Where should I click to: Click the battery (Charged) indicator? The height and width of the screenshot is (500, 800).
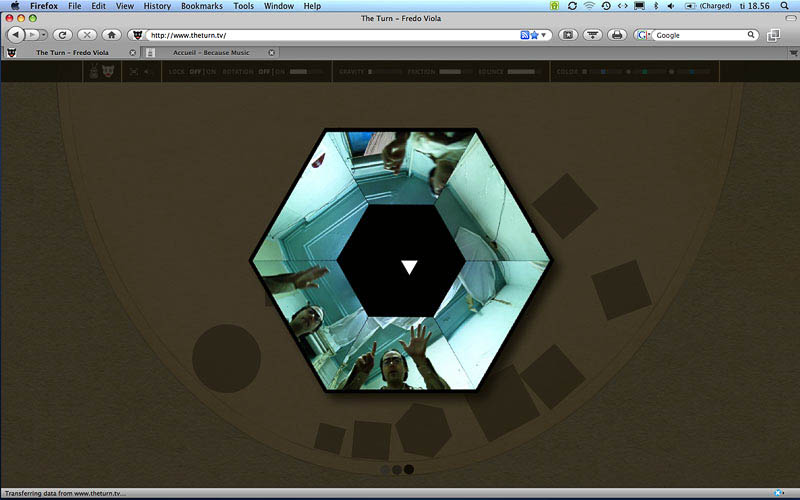(x=707, y=6)
